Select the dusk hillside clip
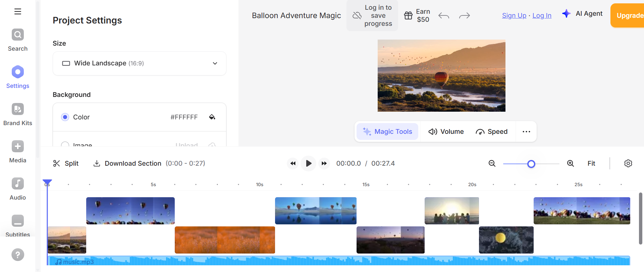 tap(390, 240)
